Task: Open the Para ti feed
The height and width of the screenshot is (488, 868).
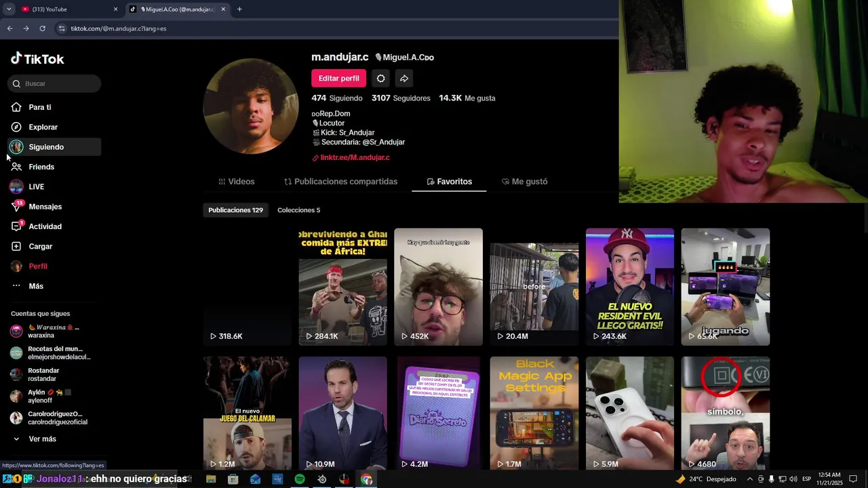Action: (x=39, y=107)
